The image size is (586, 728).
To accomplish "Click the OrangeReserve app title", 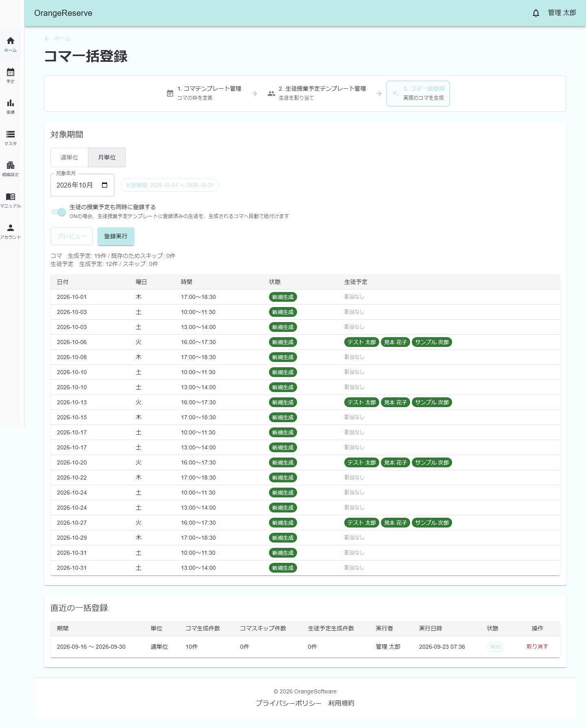I will (x=63, y=13).
